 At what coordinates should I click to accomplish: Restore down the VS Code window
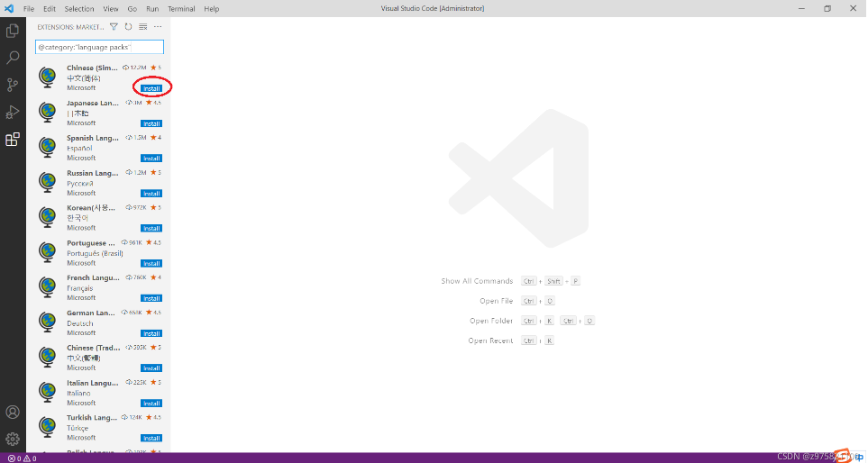point(827,8)
